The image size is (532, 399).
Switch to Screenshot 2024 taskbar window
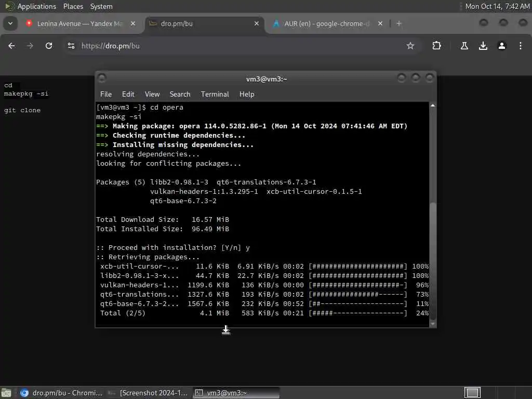click(x=148, y=393)
